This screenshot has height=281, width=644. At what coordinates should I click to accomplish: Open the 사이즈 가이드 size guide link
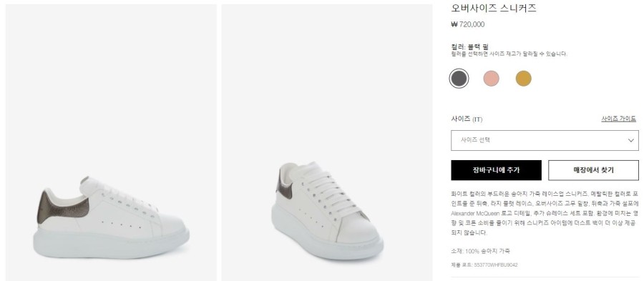coord(618,119)
